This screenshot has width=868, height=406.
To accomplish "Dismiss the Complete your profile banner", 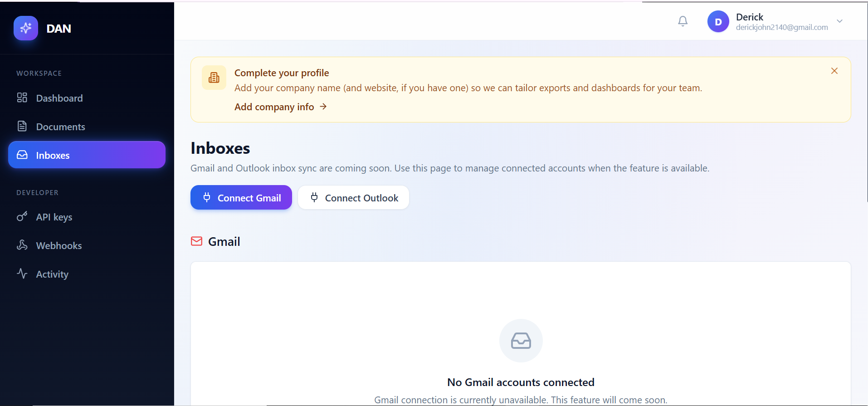I will point(834,71).
